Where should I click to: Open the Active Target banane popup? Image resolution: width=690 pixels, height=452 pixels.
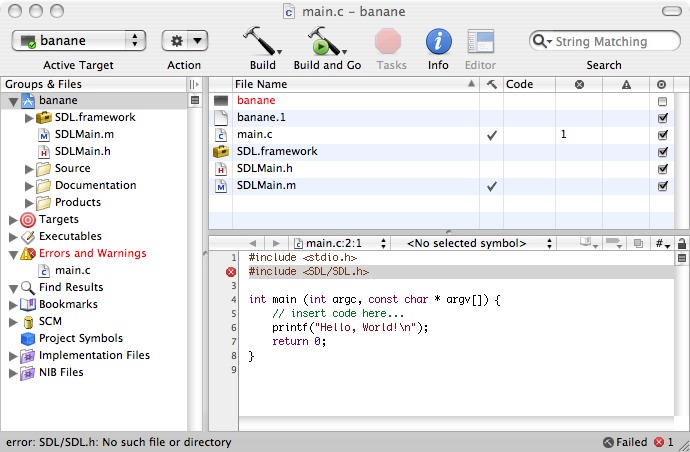click(79, 41)
